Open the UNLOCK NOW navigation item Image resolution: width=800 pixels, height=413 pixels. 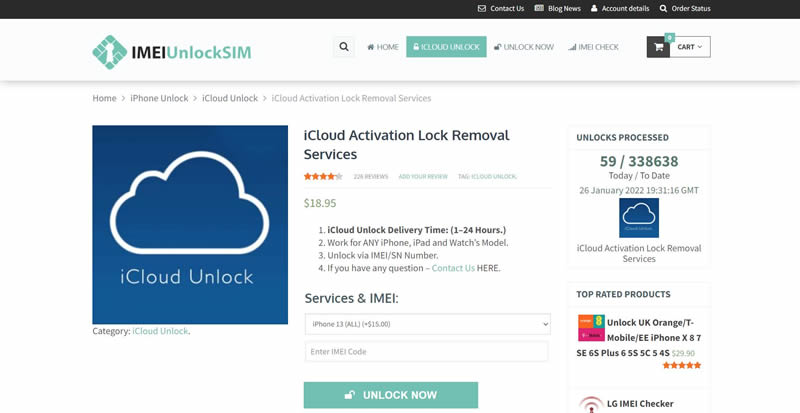(x=524, y=47)
